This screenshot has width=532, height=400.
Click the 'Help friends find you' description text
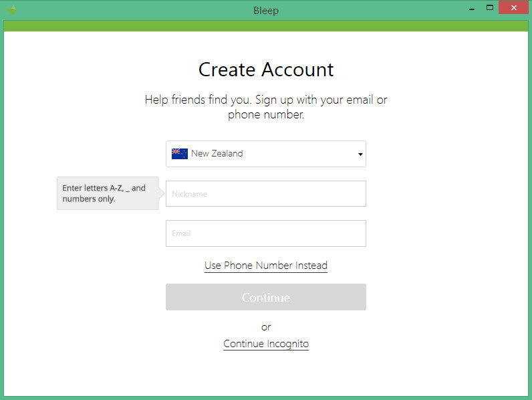(266, 107)
